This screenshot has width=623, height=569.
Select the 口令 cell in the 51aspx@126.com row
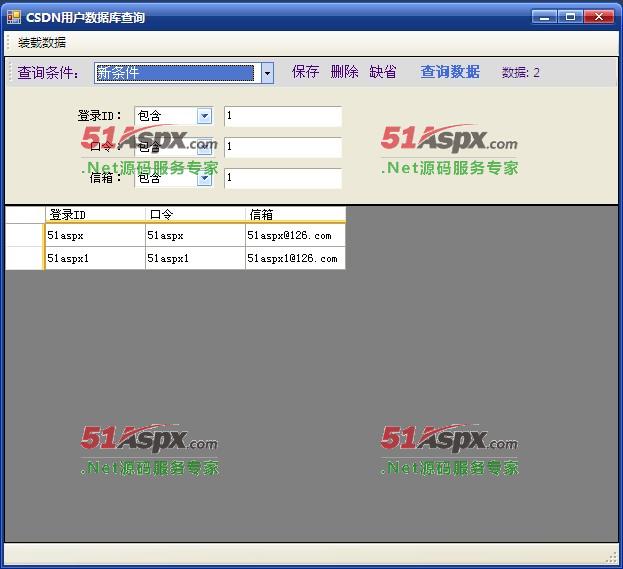point(195,235)
